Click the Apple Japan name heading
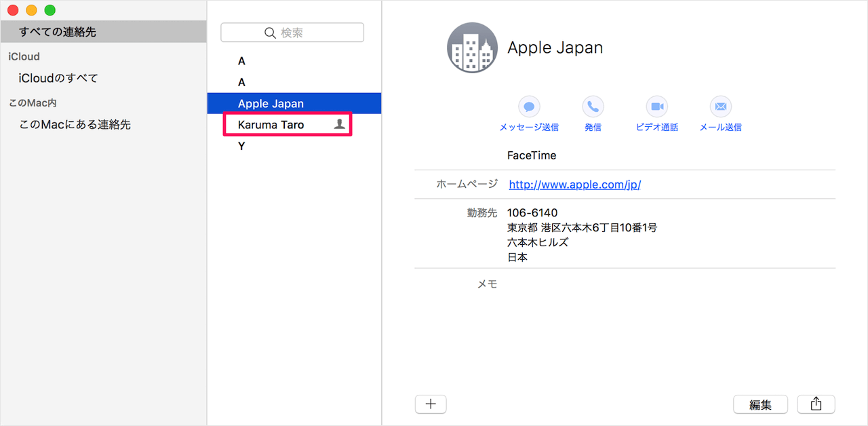The image size is (868, 426). (555, 47)
